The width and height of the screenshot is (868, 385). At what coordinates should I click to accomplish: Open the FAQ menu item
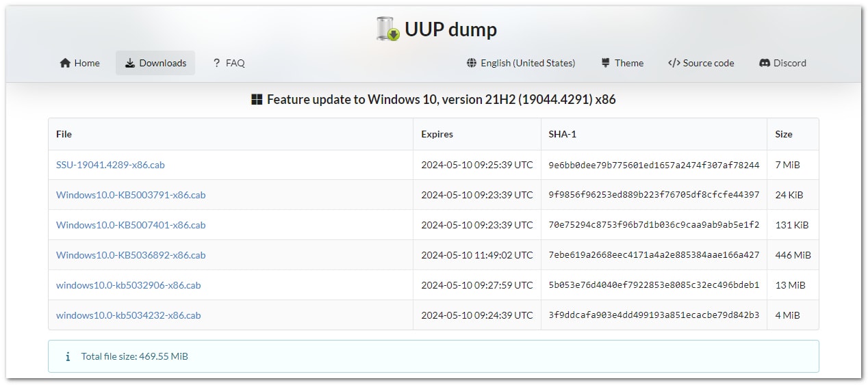click(x=229, y=63)
